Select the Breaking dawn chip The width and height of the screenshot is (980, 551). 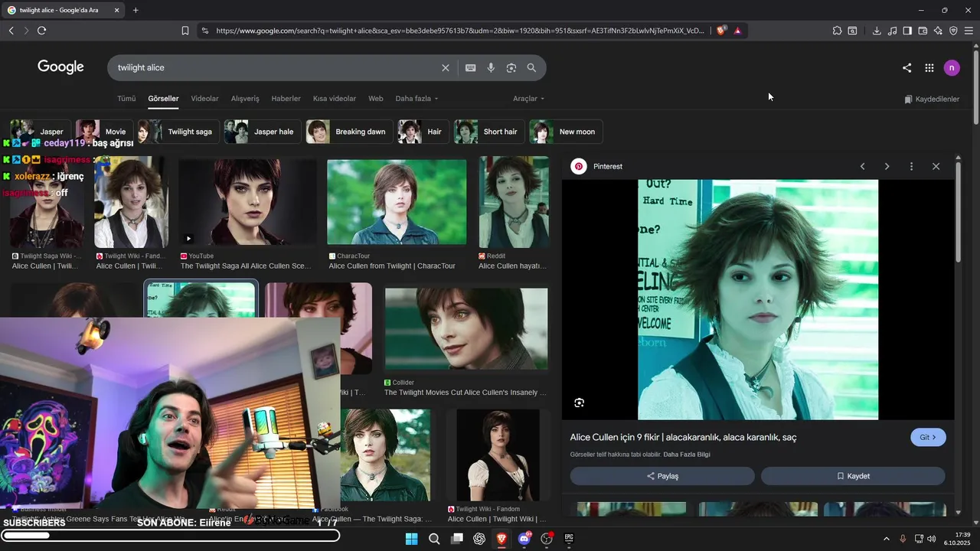pos(348,132)
